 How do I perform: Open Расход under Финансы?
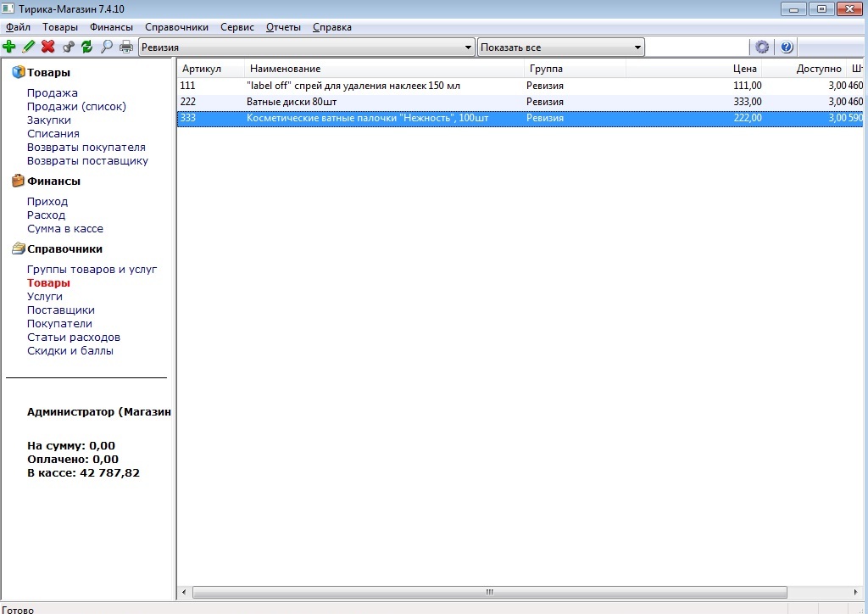coord(46,215)
